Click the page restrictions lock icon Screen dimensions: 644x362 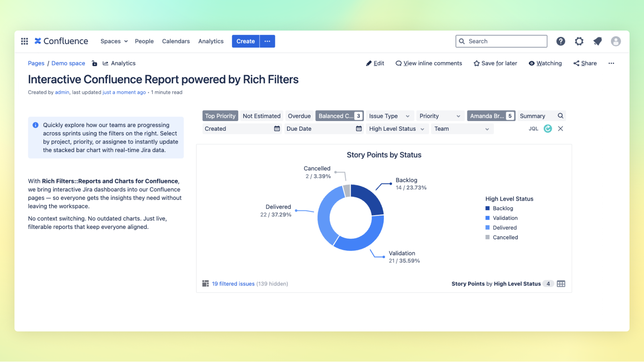click(x=94, y=63)
